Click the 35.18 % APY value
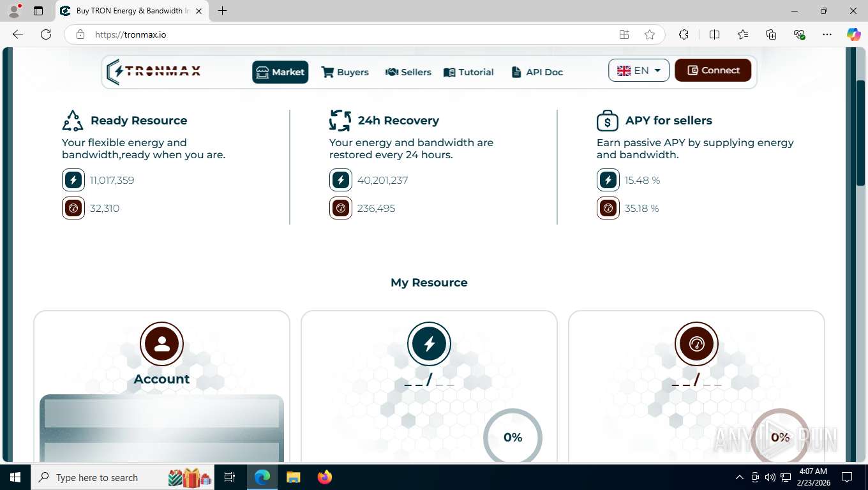The image size is (868, 490). (x=641, y=208)
